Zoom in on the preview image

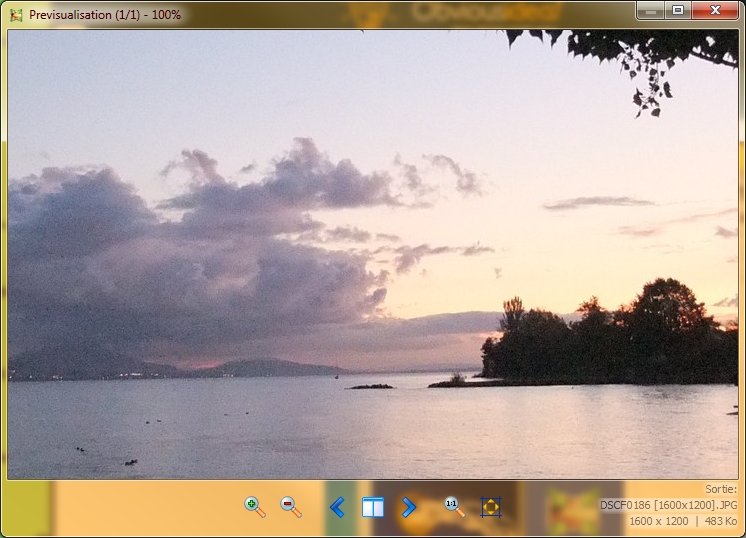[255, 506]
